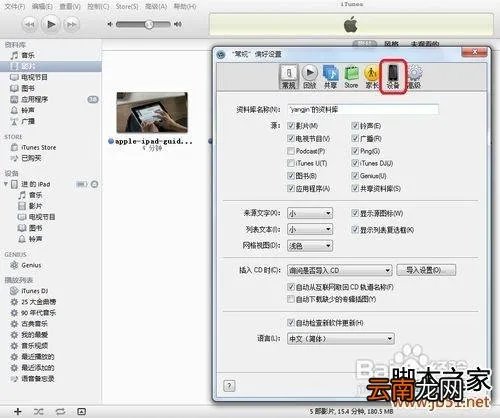The height and width of the screenshot is (418, 500).
Task: Open the 编辑(E) menu
Action: [42, 6]
